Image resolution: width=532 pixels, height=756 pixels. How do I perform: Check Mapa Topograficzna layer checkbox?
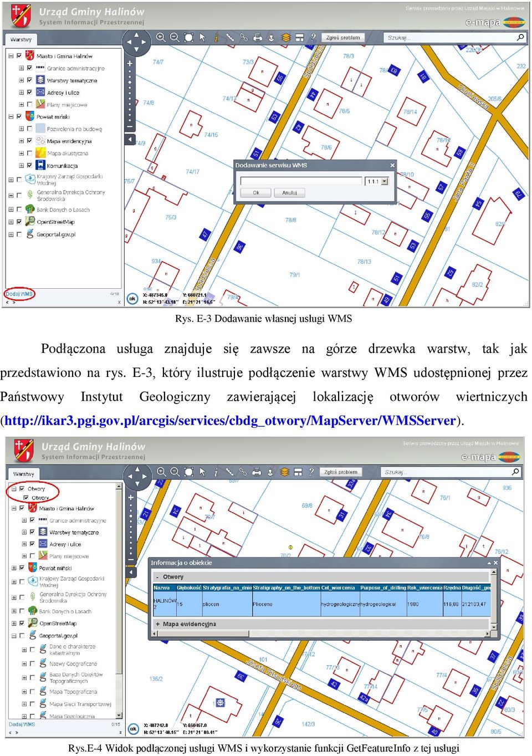pyautogui.click(x=33, y=691)
